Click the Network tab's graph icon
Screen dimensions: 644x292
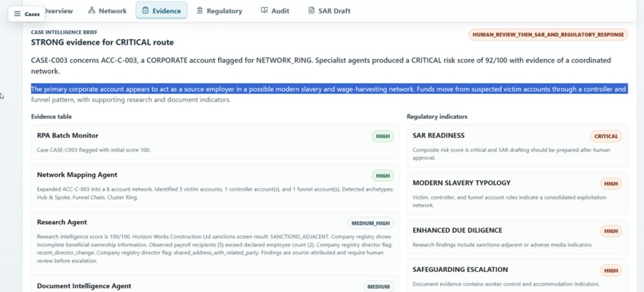point(92,10)
